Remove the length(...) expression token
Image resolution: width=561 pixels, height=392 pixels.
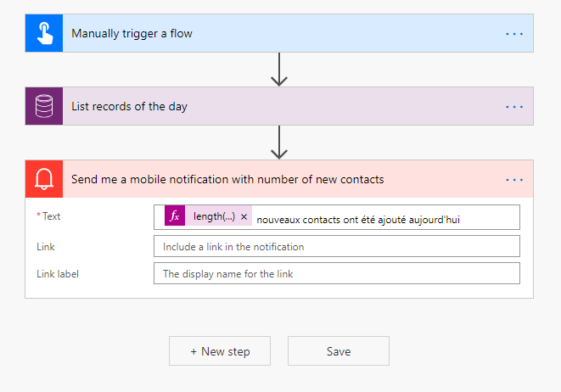tap(244, 217)
